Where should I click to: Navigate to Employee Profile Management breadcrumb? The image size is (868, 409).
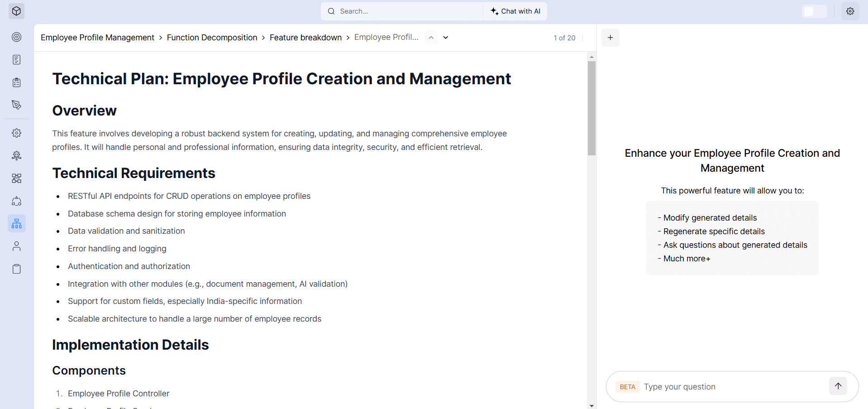(x=97, y=38)
